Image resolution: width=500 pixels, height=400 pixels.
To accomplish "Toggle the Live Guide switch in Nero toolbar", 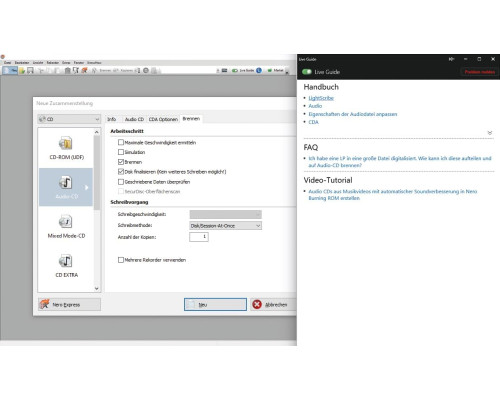I will (x=235, y=70).
